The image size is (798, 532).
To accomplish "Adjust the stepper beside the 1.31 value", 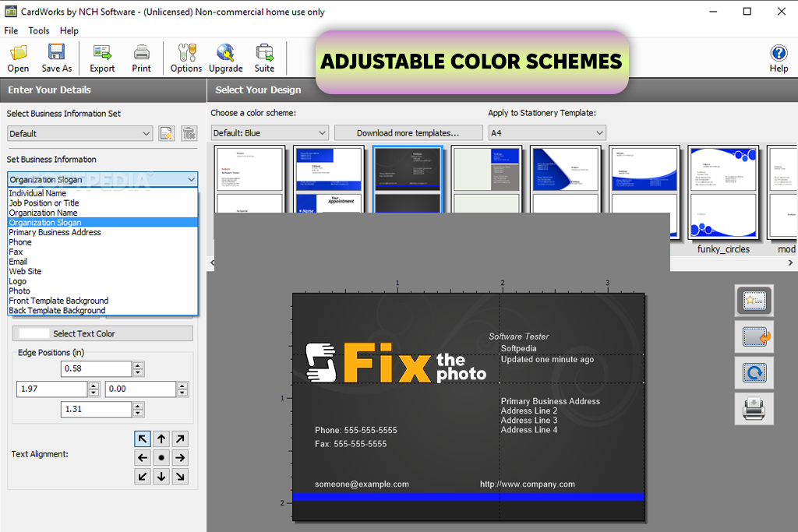I will 138,410.
